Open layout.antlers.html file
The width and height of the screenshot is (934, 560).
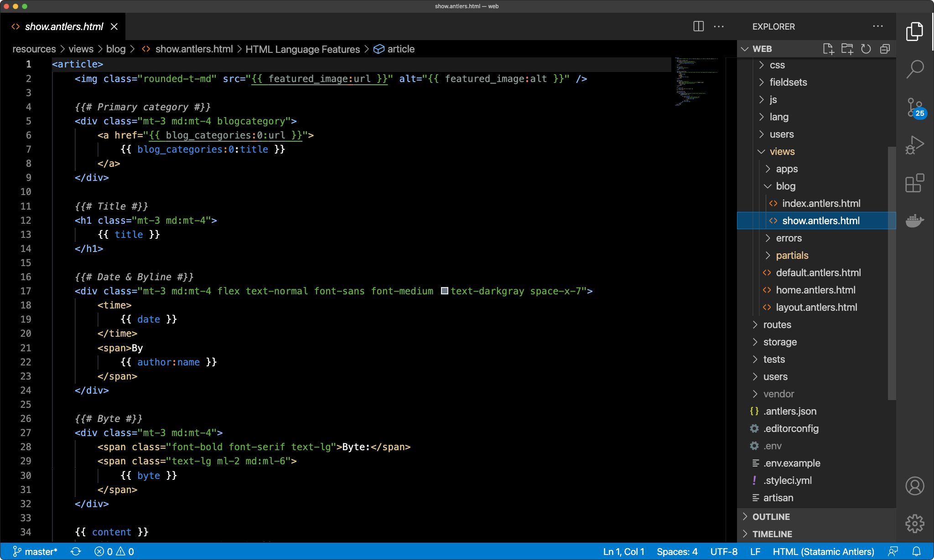pos(816,308)
